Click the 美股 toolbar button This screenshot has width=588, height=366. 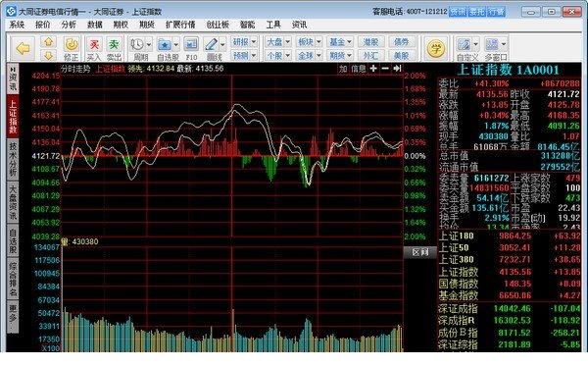coord(402,56)
